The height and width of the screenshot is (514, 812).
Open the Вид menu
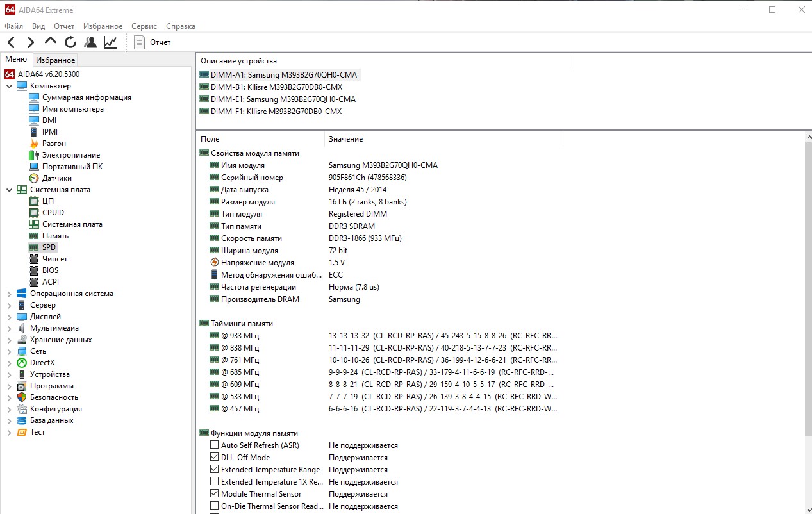click(38, 26)
